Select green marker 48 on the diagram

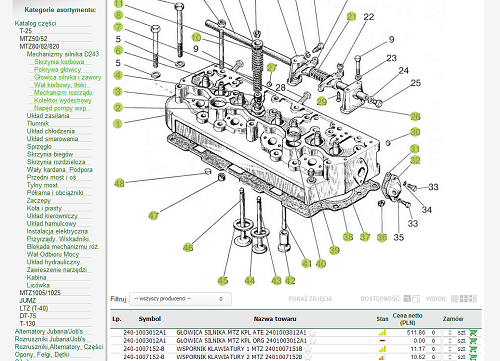(x=119, y=183)
